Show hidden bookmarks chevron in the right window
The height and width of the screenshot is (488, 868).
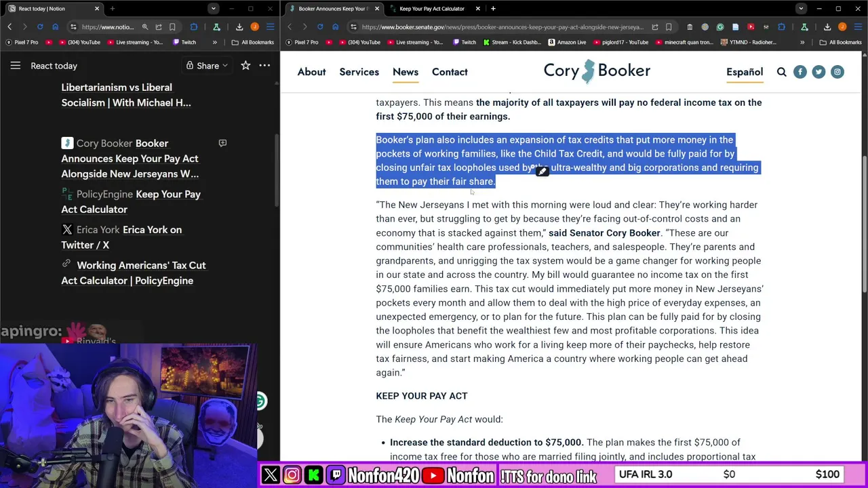pyautogui.click(x=802, y=42)
